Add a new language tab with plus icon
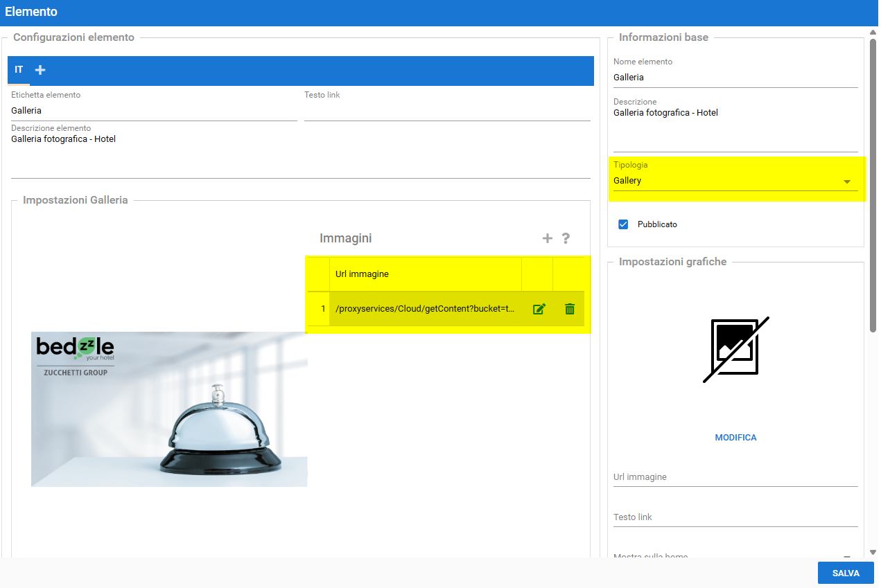The height and width of the screenshot is (588, 881). (40, 70)
